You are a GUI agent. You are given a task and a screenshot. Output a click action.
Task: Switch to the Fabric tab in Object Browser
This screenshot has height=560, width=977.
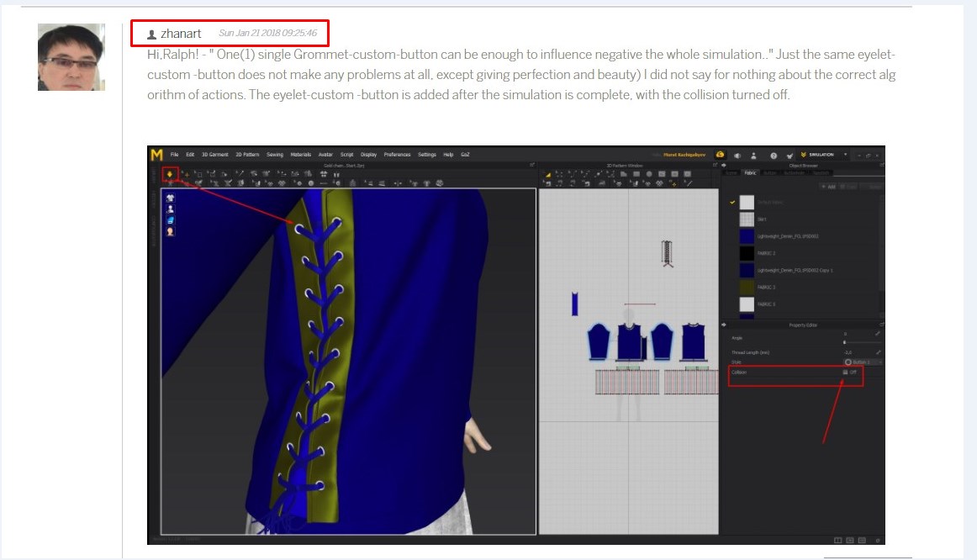pyautogui.click(x=751, y=172)
